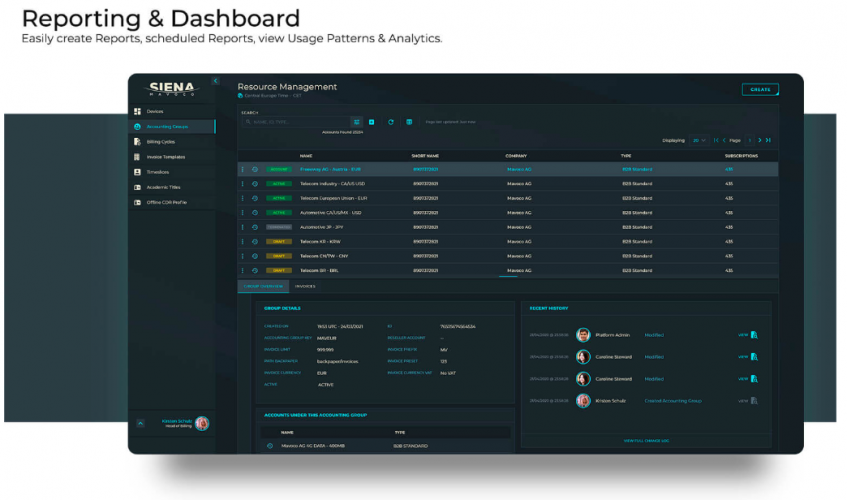The height and width of the screenshot is (500, 847).
Task: Click the CREATE button
Action: 760,89
